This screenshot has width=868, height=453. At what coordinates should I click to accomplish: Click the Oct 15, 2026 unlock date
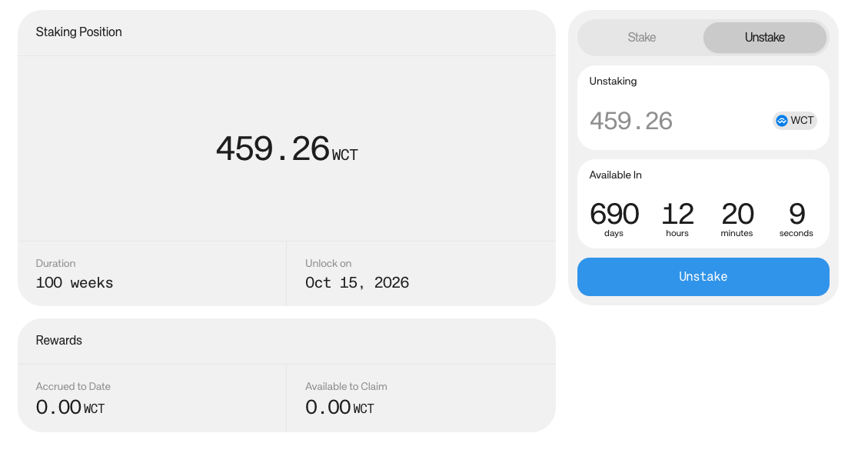[x=357, y=283]
